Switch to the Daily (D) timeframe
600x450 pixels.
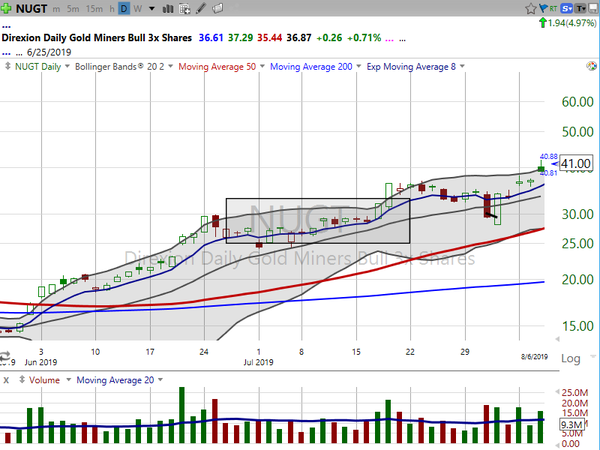(122, 8)
